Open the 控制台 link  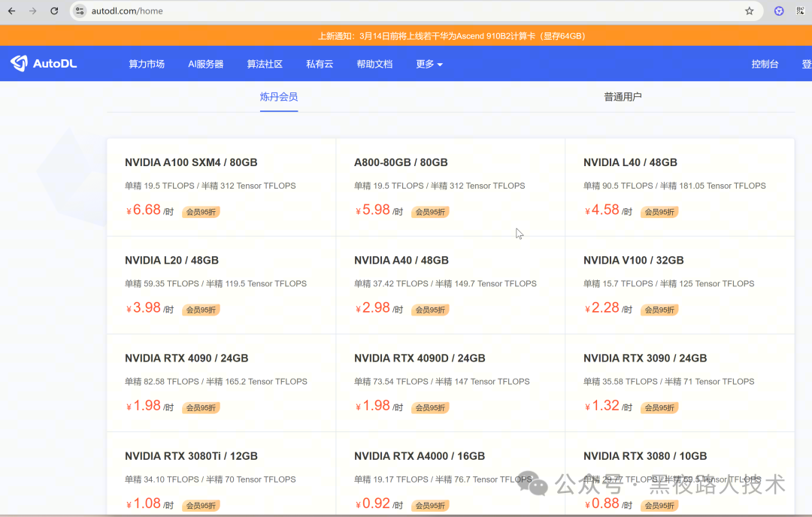click(x=765, y=64)
